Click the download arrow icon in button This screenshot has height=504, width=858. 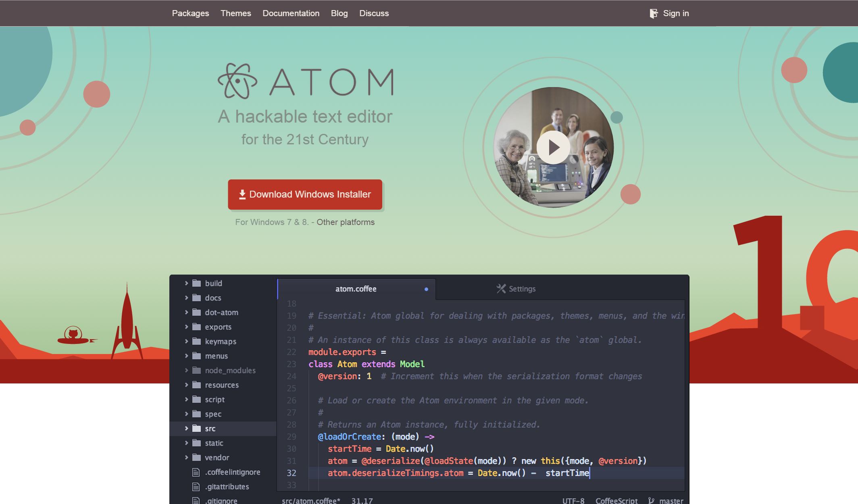242,194
